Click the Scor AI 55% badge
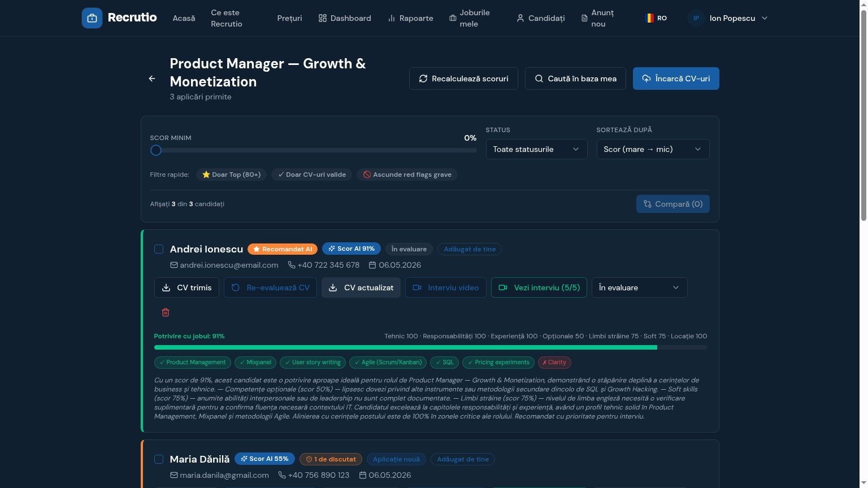Viewport: 868px width, 488px height. pyautogui.click(x=264, y=459)
